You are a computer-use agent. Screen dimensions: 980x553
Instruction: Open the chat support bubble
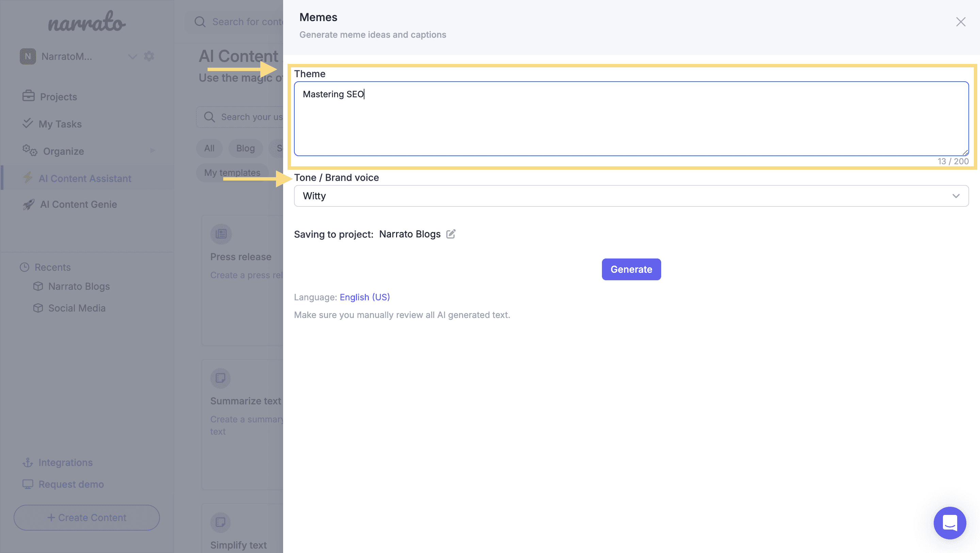click(950, 523)
